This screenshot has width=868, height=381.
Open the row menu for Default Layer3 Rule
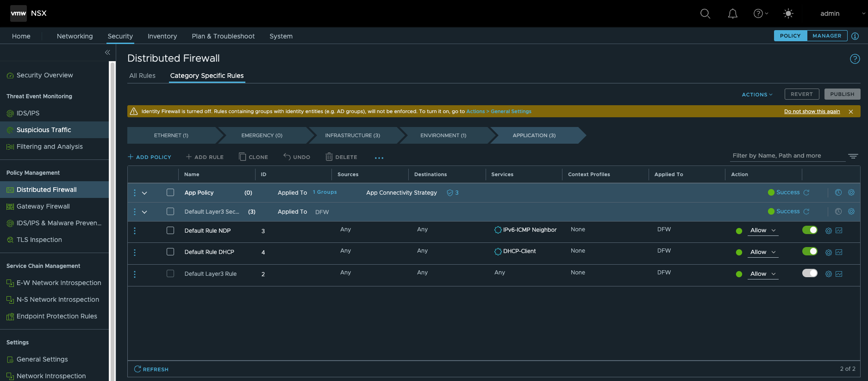coord(135,274)
